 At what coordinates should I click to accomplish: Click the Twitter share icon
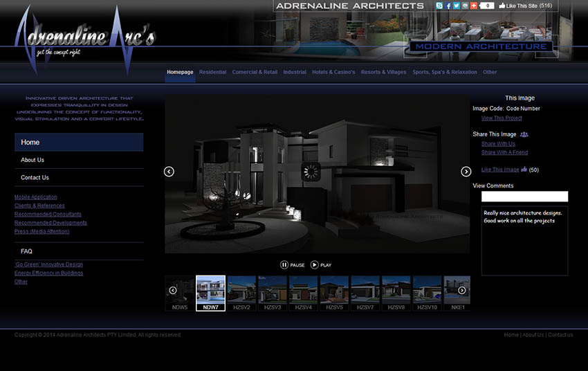[457, 6]
